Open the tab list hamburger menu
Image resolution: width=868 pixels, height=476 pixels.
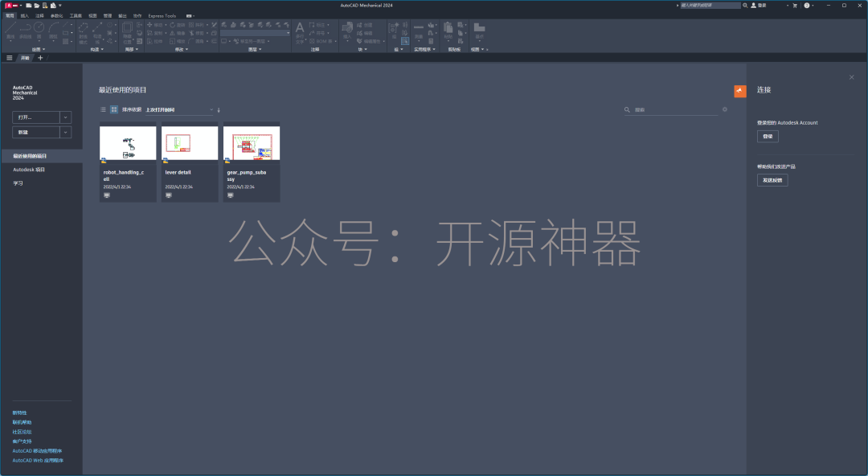tap(10, 58)
